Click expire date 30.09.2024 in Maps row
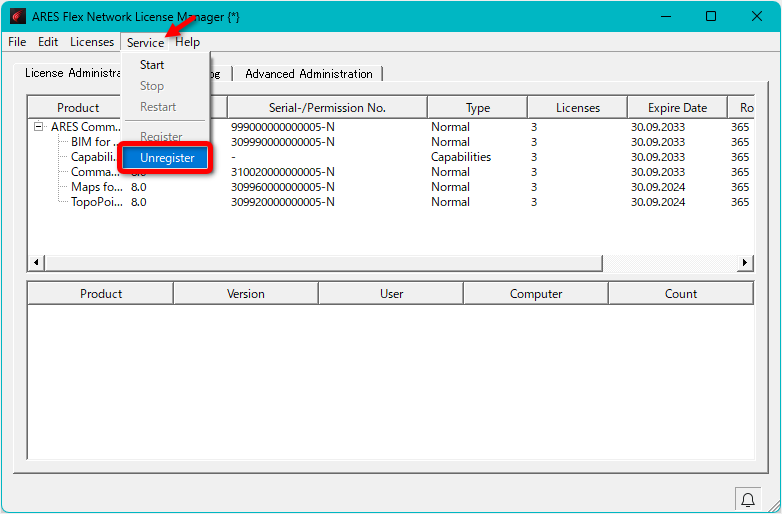 click(658, 187)
